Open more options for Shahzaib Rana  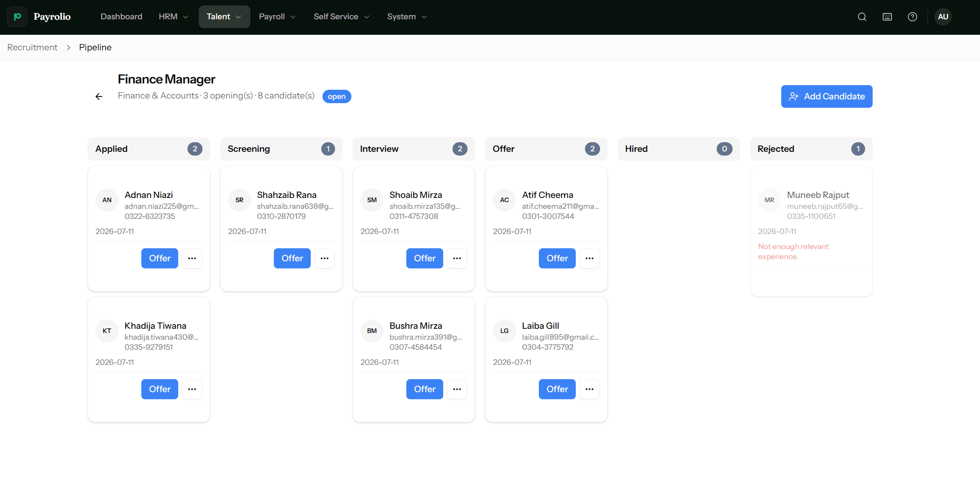point(325,258)
